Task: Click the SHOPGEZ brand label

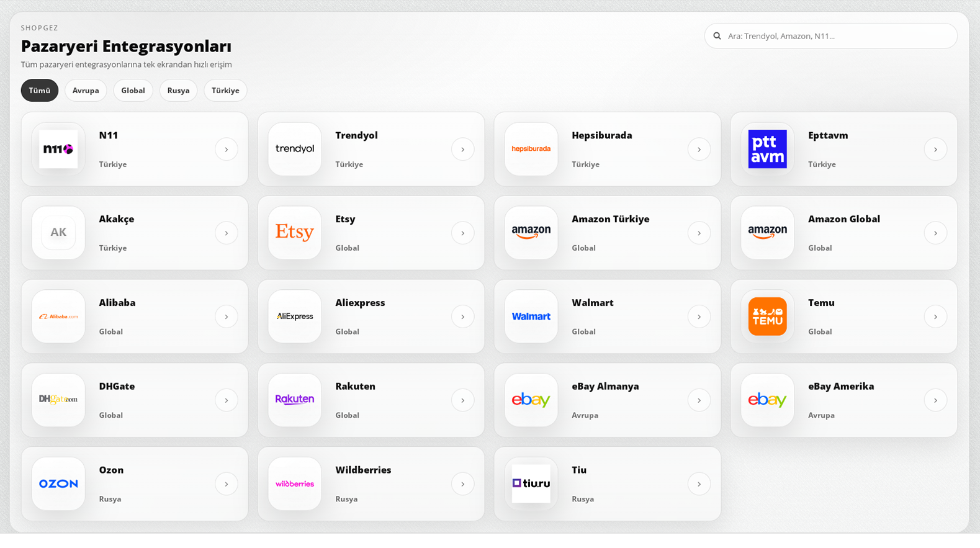Action: click(x=40, y=28)
